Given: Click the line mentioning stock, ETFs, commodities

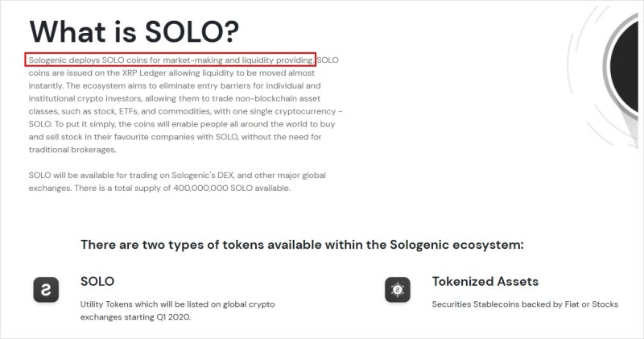Looking at the screenshot, I should pos(186,111).
